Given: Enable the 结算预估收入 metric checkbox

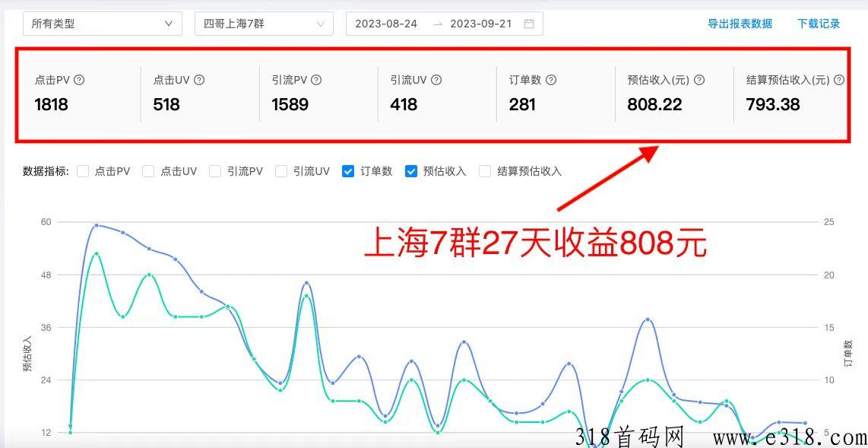Looking at the screenshot, I should [485, 171].
